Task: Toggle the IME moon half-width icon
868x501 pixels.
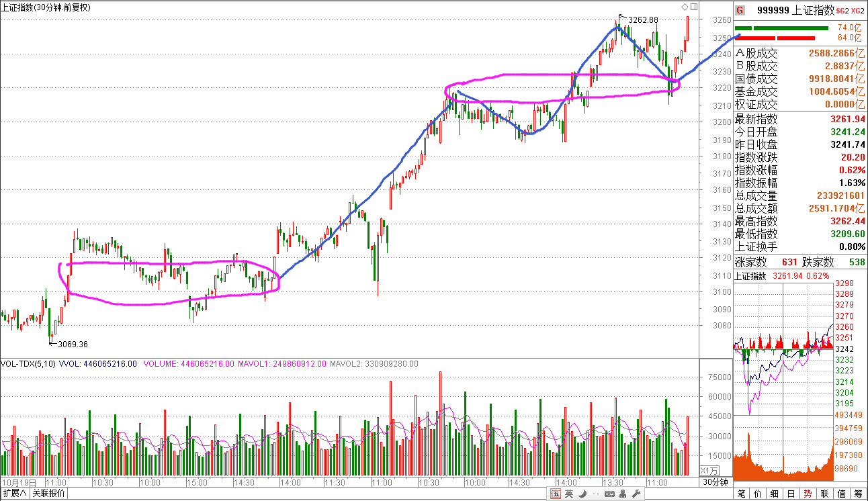Action: point(582,494)
